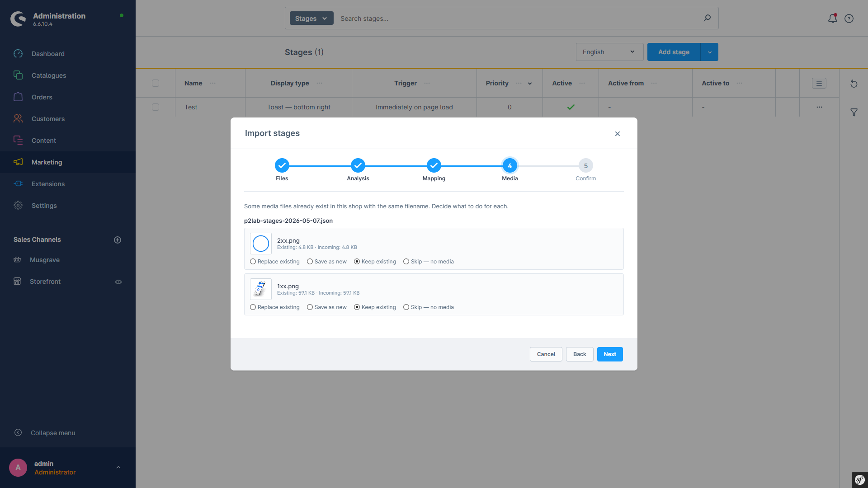Add a sales channel with the plus icon
Screen dimensions: 868x488
click(118, 240)
